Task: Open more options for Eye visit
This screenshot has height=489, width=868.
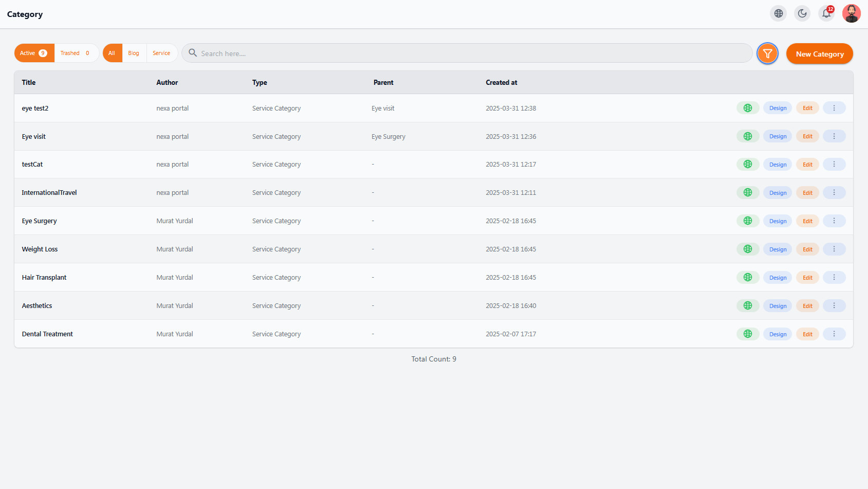Action: 834,136
